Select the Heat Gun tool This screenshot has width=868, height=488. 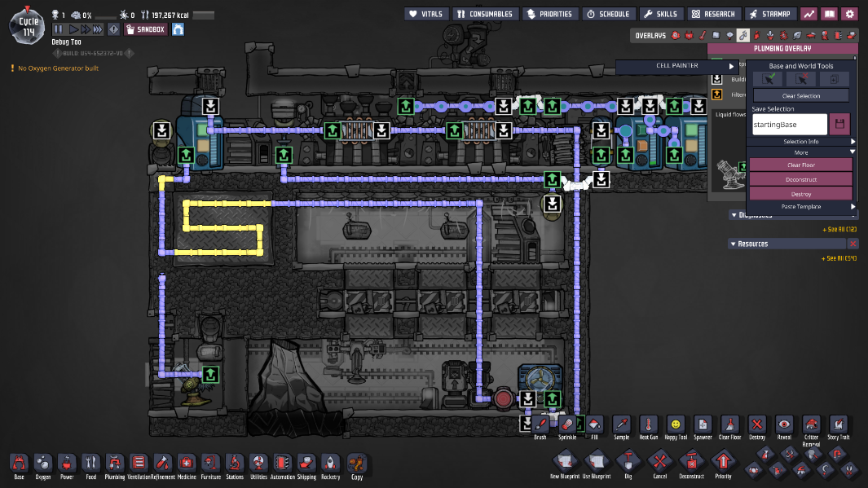648,425
